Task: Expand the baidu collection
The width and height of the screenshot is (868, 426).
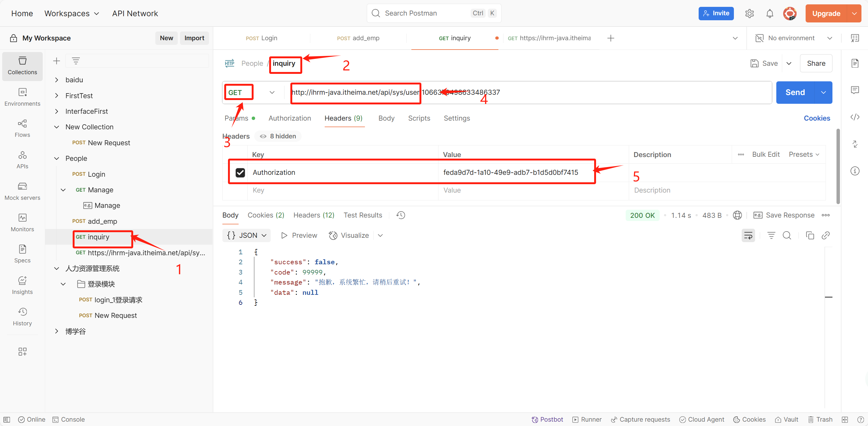Action: tap(57, 80)
